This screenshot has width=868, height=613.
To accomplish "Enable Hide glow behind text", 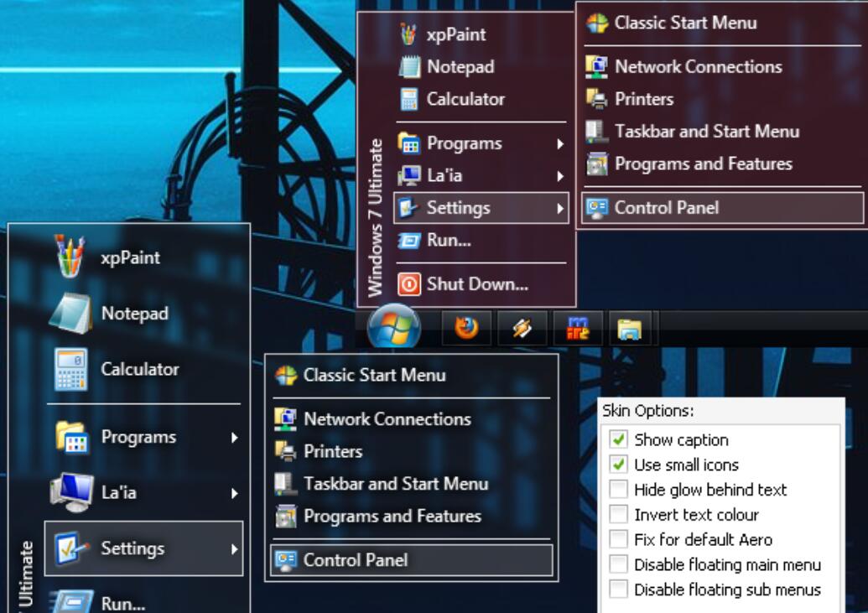I will [618, 490].
